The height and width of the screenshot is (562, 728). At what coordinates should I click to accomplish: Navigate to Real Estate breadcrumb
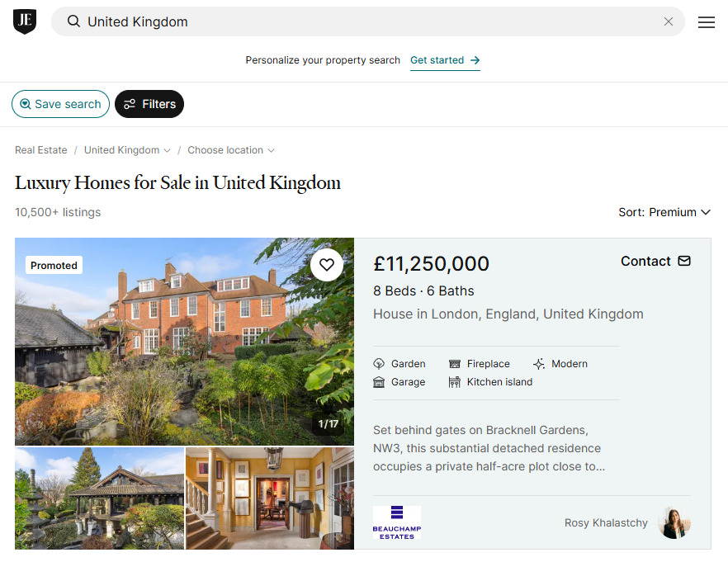point(40,150)
